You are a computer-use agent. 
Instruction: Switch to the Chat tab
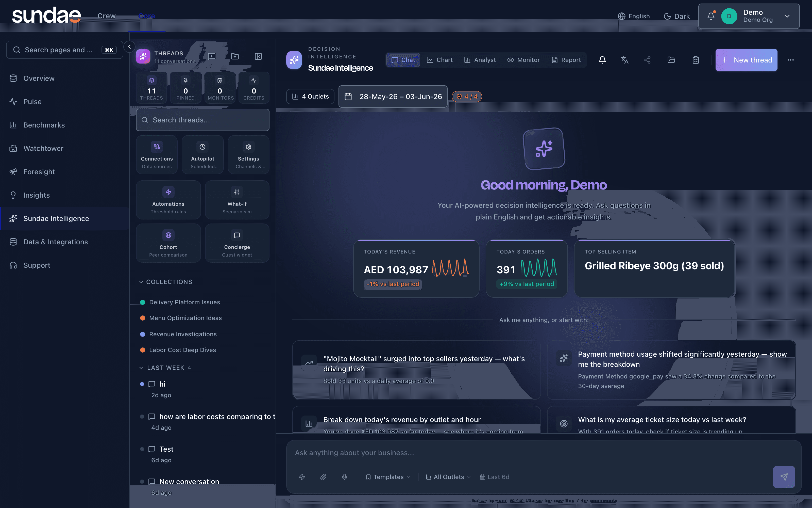tap(403, 60)
